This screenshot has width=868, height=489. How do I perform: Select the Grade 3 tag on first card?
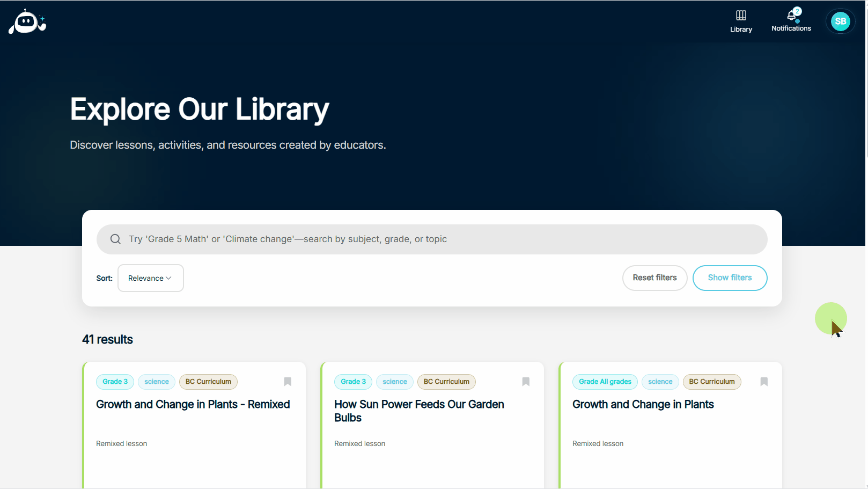pos(115,382)
